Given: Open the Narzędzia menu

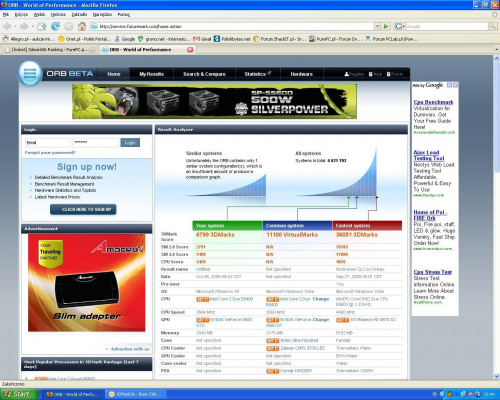Looking at the screenshot, I should tap(102, 15).
